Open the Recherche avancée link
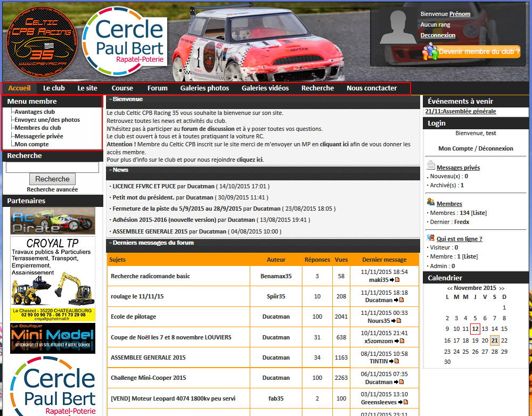This screenshot has width=532, height=416. [52, 189]
